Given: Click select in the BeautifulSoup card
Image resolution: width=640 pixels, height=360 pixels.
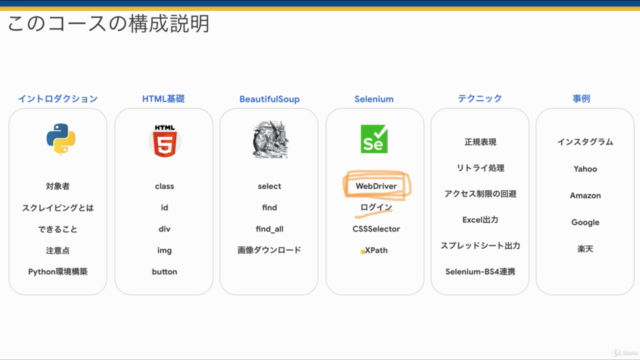Looking at the screenshot, I should (269, 186).
